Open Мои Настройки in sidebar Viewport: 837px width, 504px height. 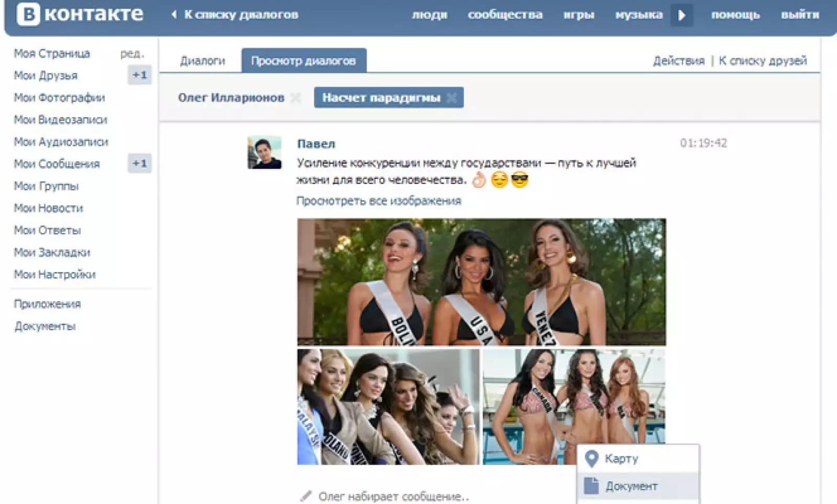[x=55, y=274]
